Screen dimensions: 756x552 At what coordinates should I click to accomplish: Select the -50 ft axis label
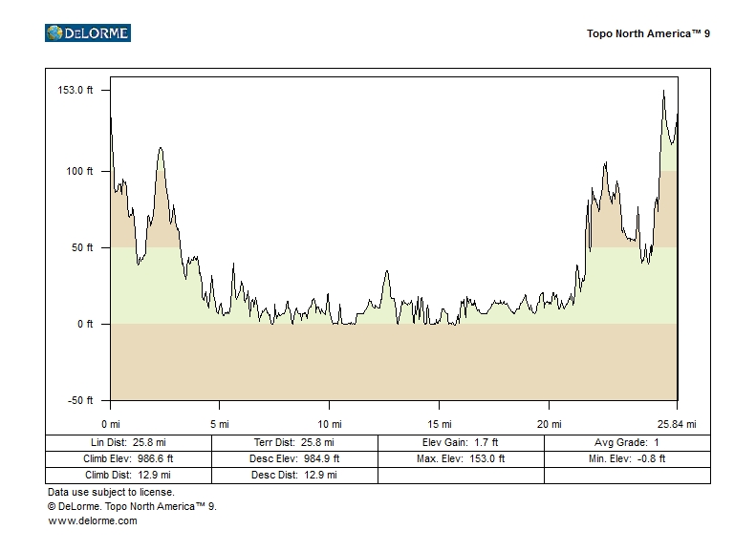78,400
